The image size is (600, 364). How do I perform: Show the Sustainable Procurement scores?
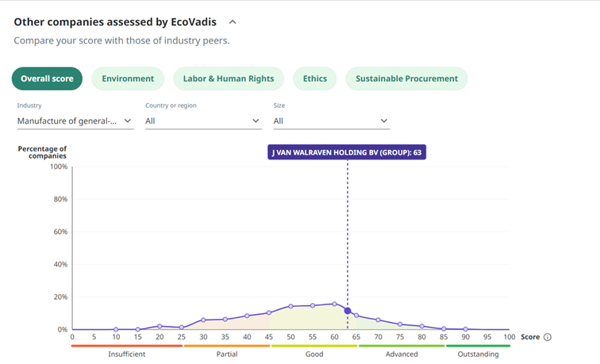click(x=406, y=79)
